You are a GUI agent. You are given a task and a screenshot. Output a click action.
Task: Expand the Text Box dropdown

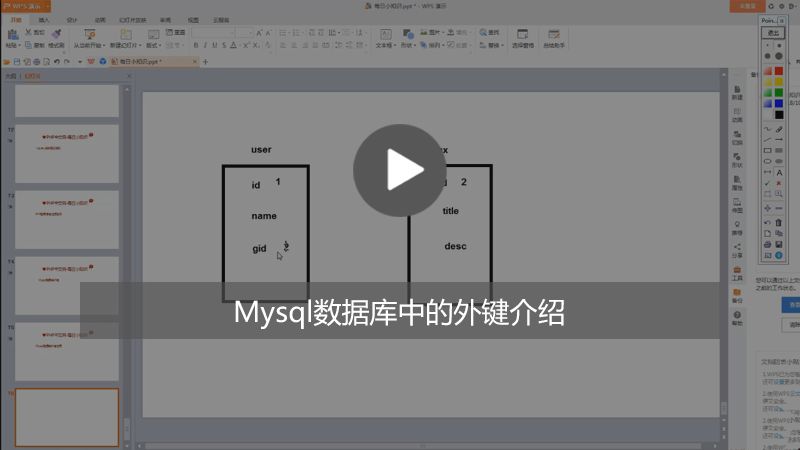[x=395, y=45]
